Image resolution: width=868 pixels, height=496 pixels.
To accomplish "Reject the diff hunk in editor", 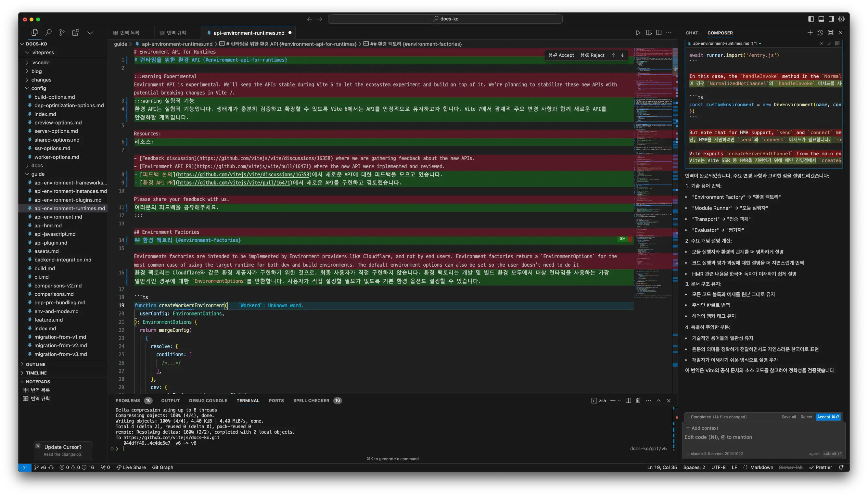I will [x=593, y=55].
